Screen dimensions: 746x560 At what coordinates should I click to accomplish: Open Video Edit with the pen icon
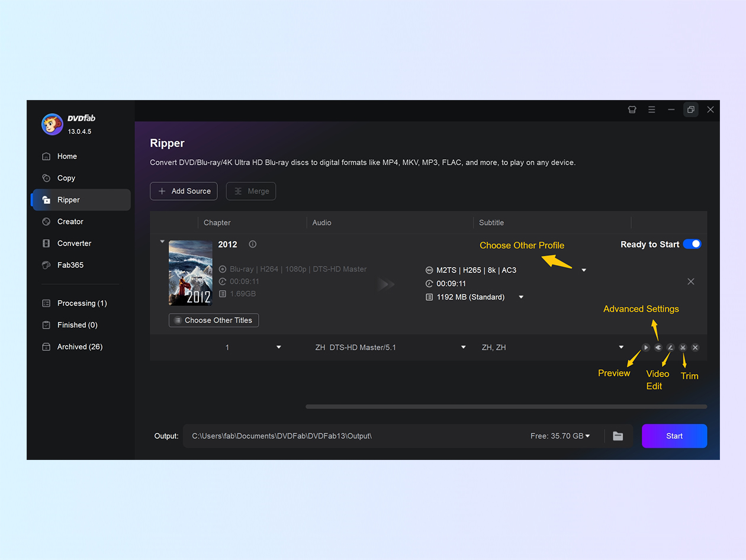point(670,347)
